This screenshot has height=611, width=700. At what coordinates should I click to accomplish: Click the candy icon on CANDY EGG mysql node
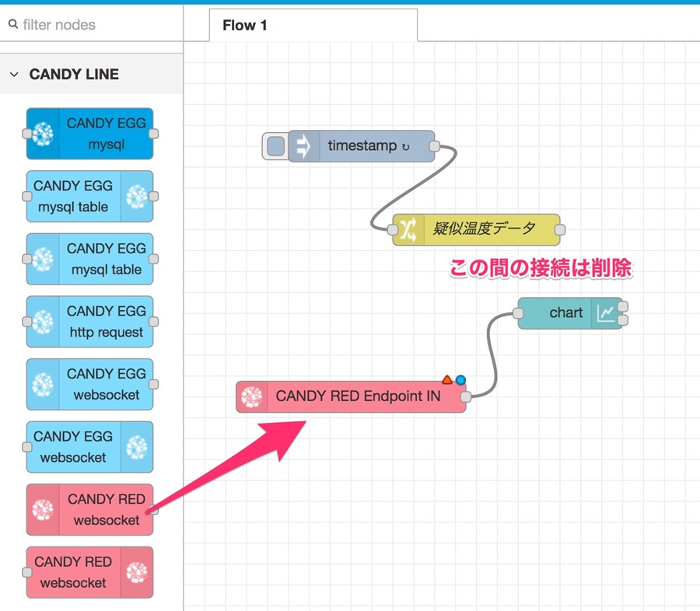43,134
